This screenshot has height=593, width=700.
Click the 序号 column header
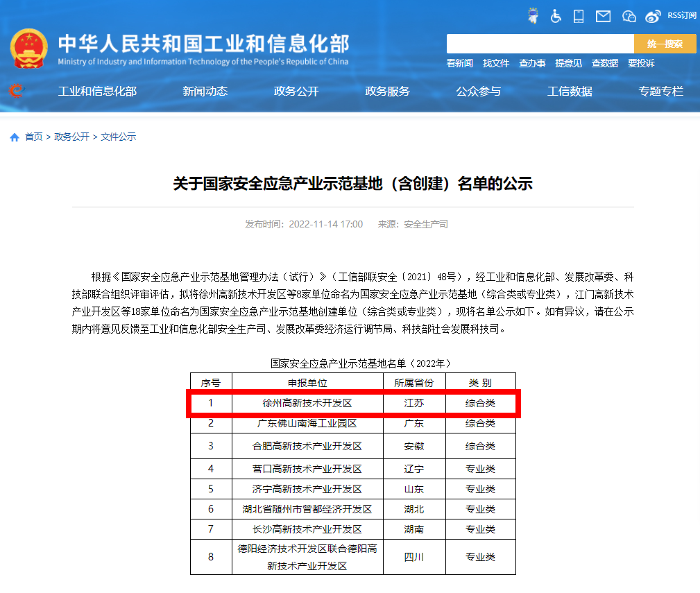click(x=211, y=383)
